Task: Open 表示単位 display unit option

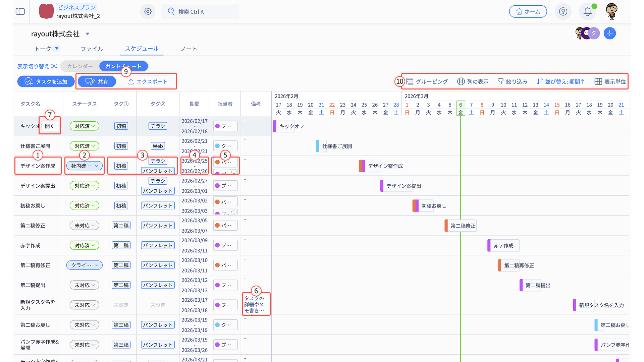Action: (x=610, y=81)
